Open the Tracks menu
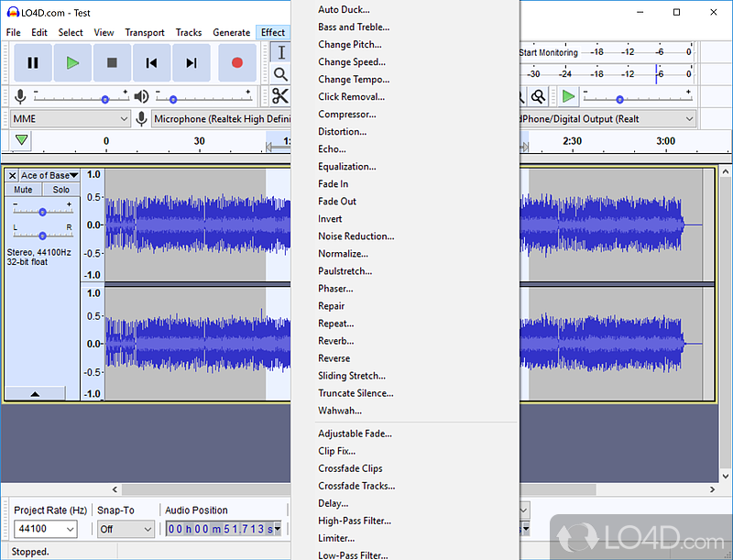This screenshot has height=560, width=733. point(189,32)
